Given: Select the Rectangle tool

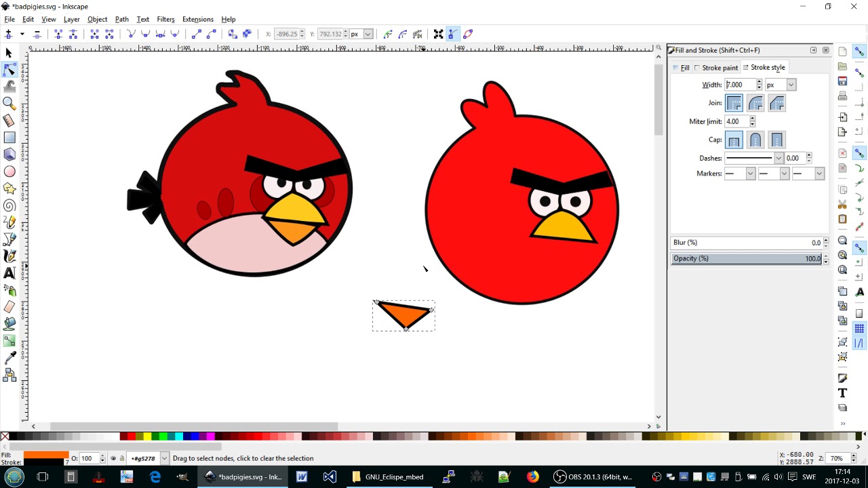Looking at the screenshot, I should pyautogui.click(x=9, y=138).
